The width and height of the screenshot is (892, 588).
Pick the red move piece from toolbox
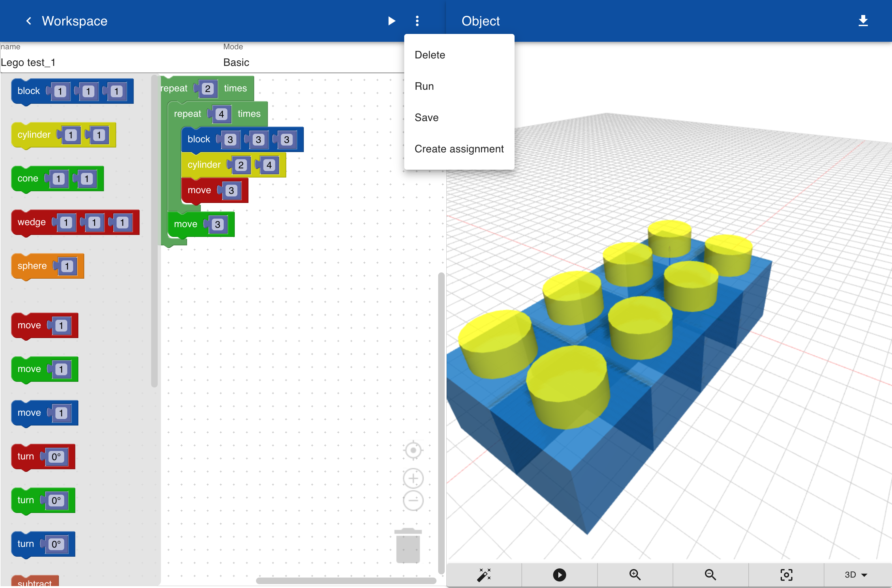(x=29, y=326)
